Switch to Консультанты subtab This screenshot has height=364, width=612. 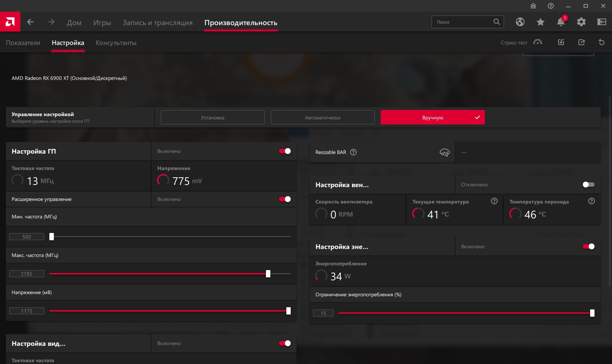[x=116, y=43]
